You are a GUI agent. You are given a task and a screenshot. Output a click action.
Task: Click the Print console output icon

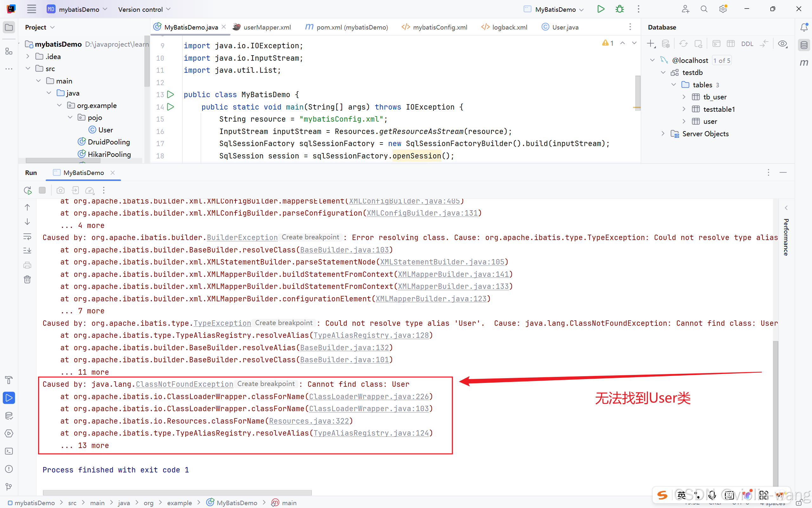click(x=27, y=265)
